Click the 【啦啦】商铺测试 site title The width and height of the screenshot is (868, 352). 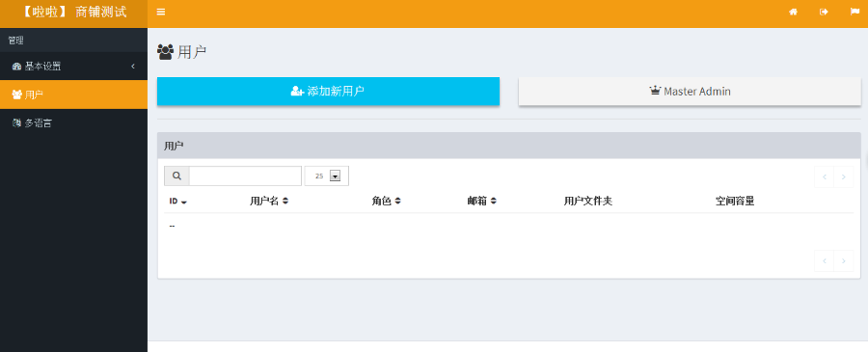pyautogui.click(x=73, y=13)
